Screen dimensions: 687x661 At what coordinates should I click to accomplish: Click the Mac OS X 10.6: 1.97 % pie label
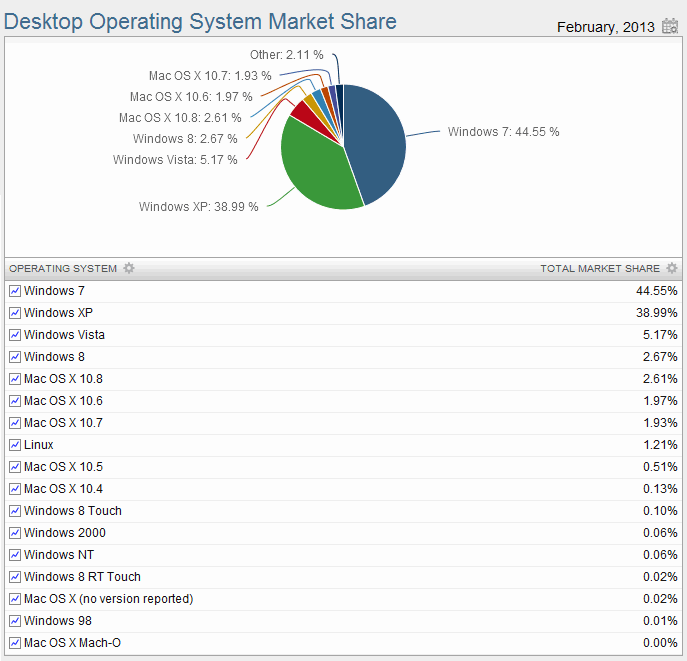(x=191, y=97)
